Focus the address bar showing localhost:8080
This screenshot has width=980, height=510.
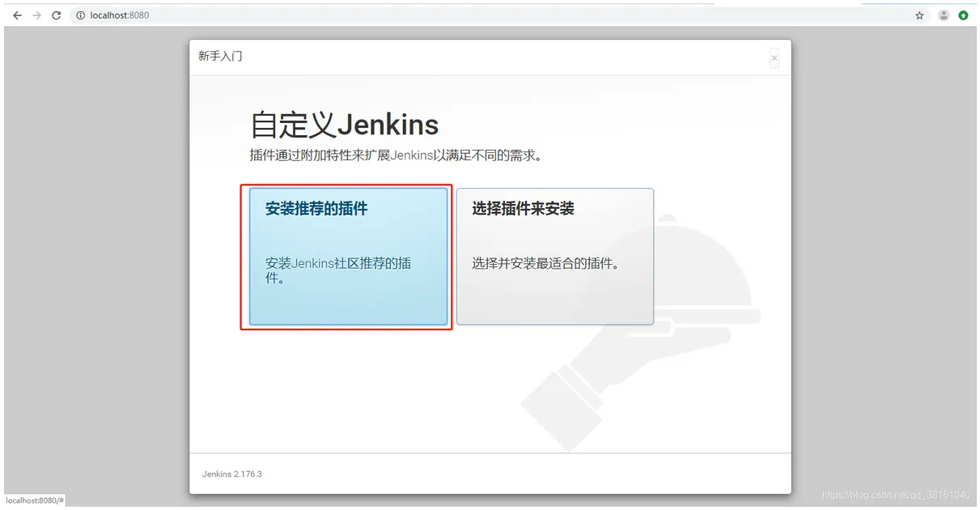[499, 15]
